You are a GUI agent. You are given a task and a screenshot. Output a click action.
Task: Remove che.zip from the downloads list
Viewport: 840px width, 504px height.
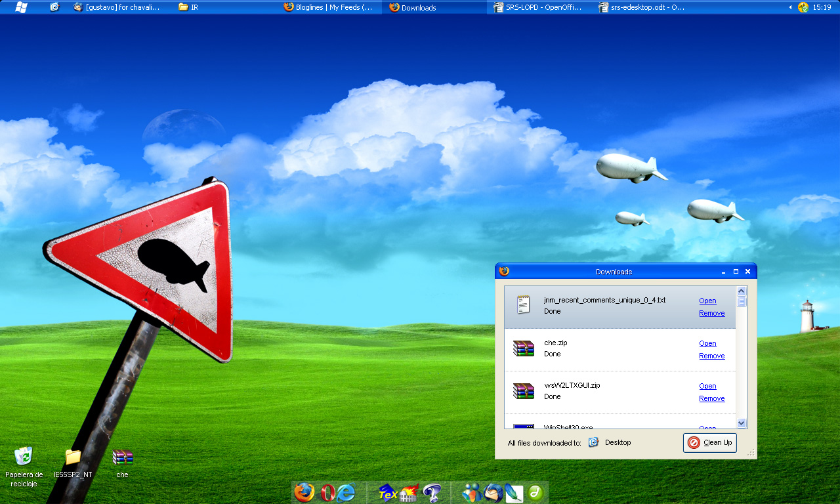tap(712, 356)
